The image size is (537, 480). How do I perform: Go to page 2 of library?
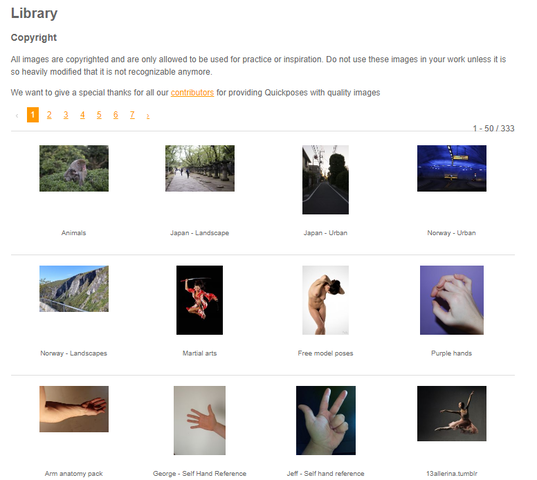click(49, 115)
